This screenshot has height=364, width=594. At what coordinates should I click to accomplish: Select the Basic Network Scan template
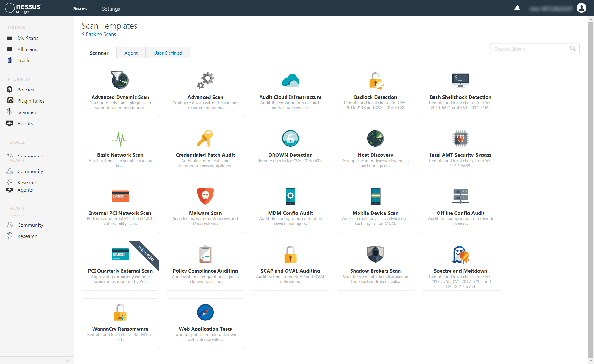(x=120, y=150)
